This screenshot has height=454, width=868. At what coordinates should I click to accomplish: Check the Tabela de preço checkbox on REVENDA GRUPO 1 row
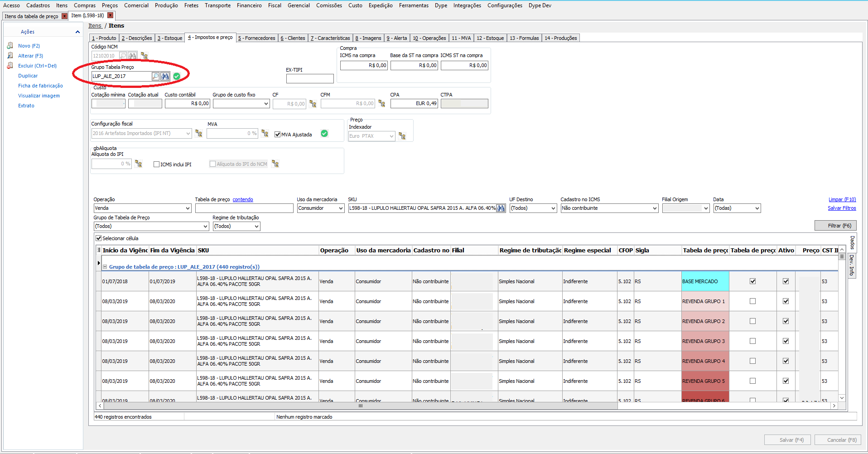click(752, 301)
